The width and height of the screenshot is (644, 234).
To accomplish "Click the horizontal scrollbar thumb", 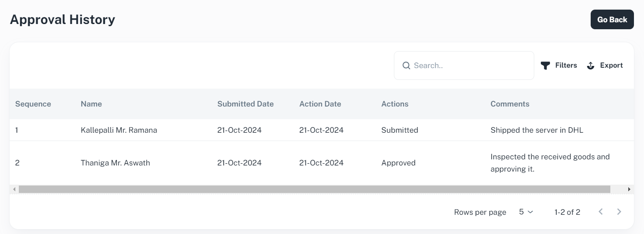I will click(314, 189).
